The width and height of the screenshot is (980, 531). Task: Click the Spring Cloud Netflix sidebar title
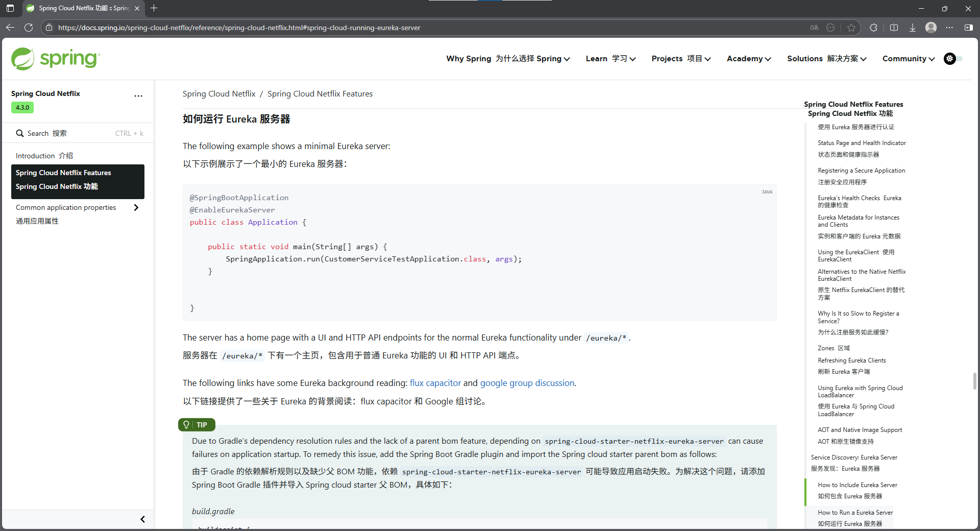[x=45, y=93]
